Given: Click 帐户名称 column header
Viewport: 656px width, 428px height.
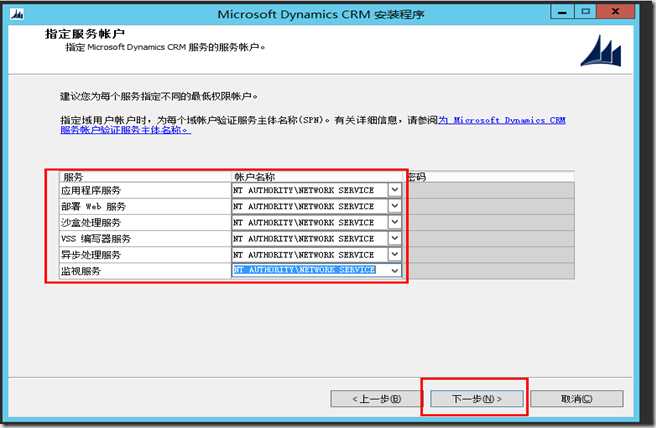Looking at the screenshot, I should [x=317, y=177].
